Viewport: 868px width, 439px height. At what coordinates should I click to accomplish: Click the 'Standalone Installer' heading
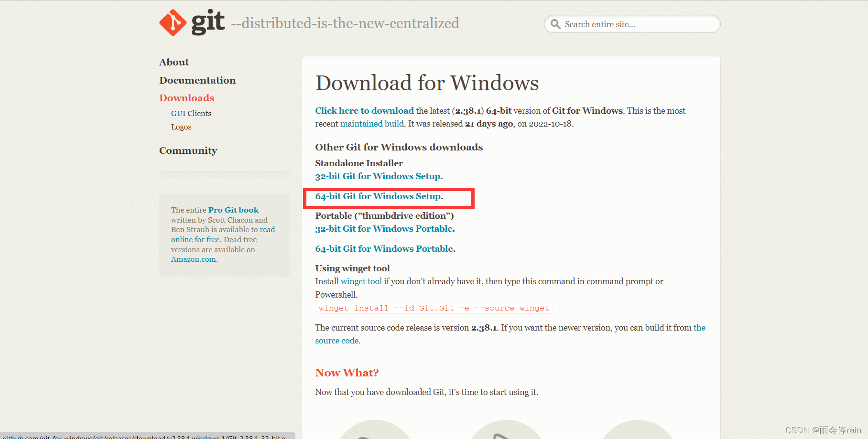click(359, 163)
